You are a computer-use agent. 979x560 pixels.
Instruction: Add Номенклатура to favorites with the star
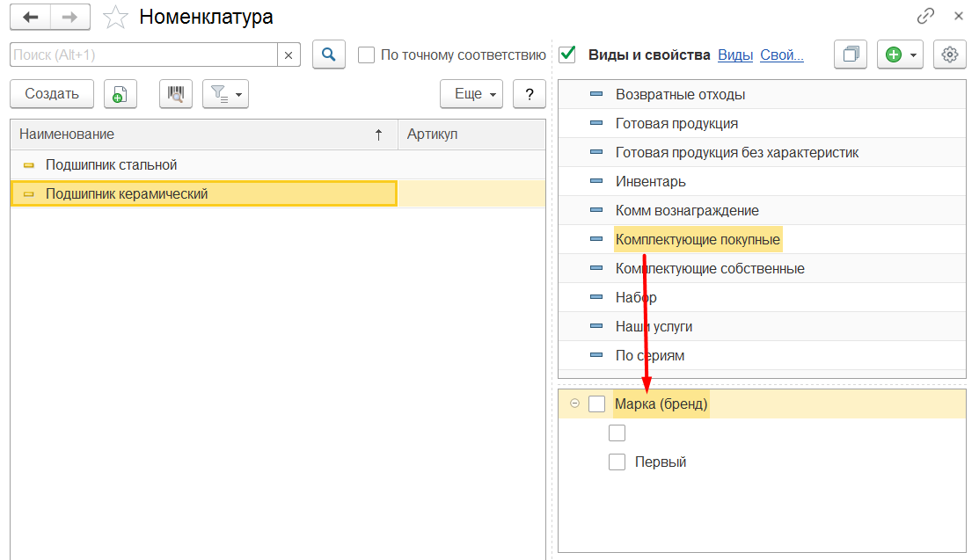tap(115, 18)
